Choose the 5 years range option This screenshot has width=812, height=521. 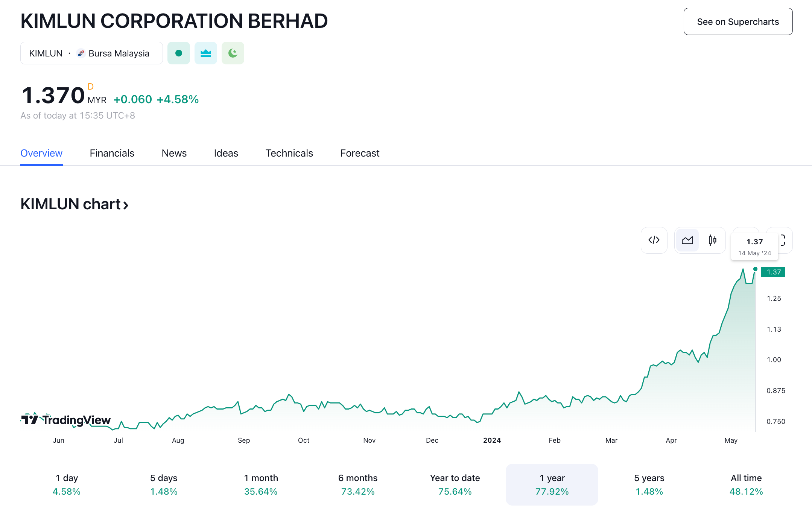(649, 484)
